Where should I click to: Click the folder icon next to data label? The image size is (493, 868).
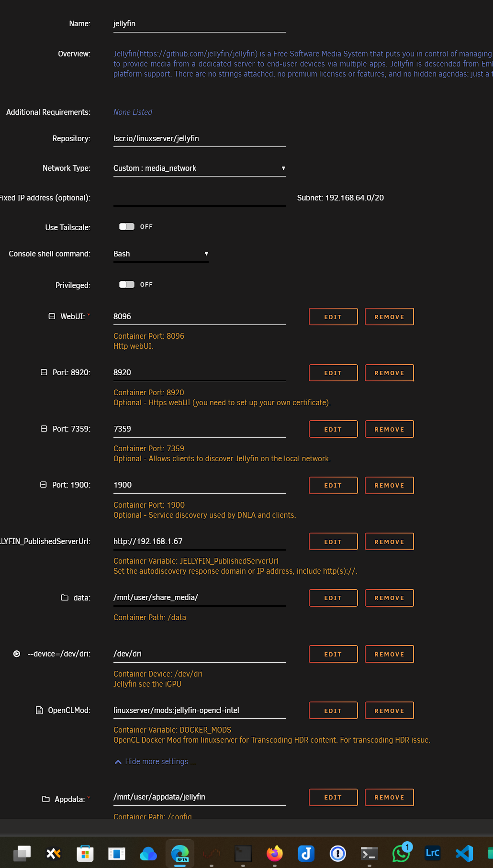65,598
